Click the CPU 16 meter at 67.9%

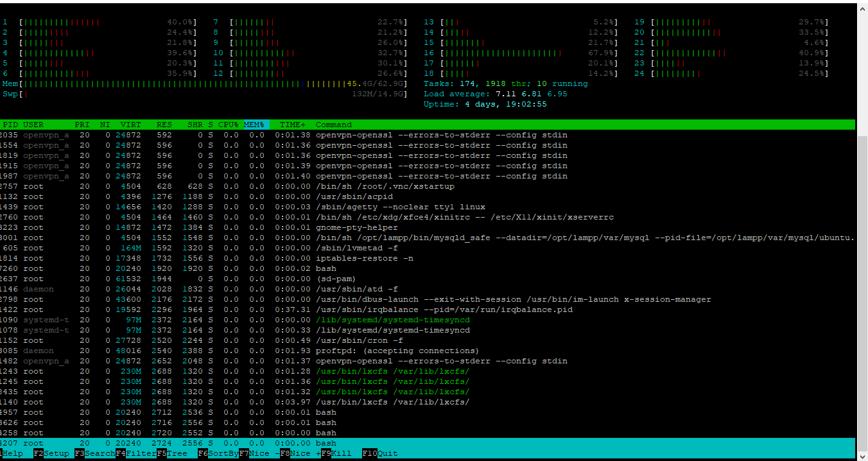(x=521, y=53)
